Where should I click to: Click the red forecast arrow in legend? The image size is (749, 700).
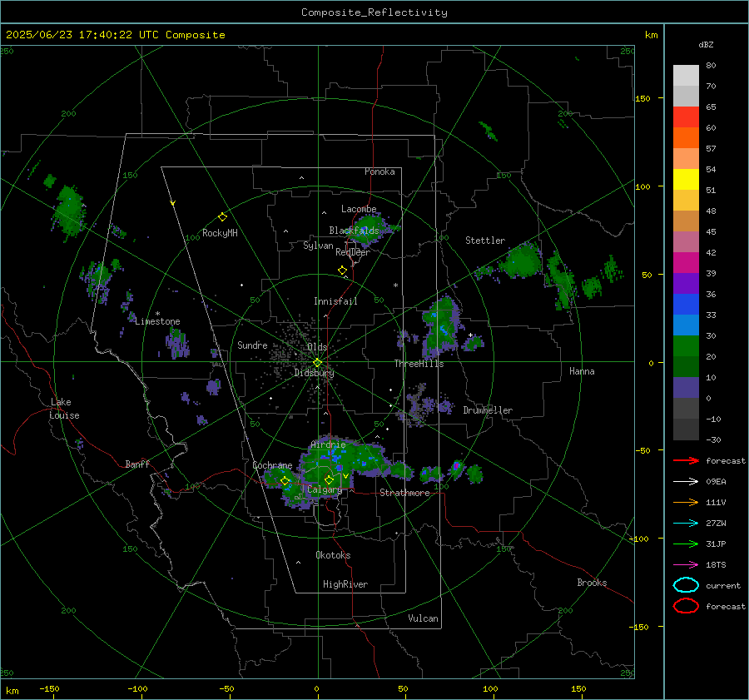click(x=686, y=460)
